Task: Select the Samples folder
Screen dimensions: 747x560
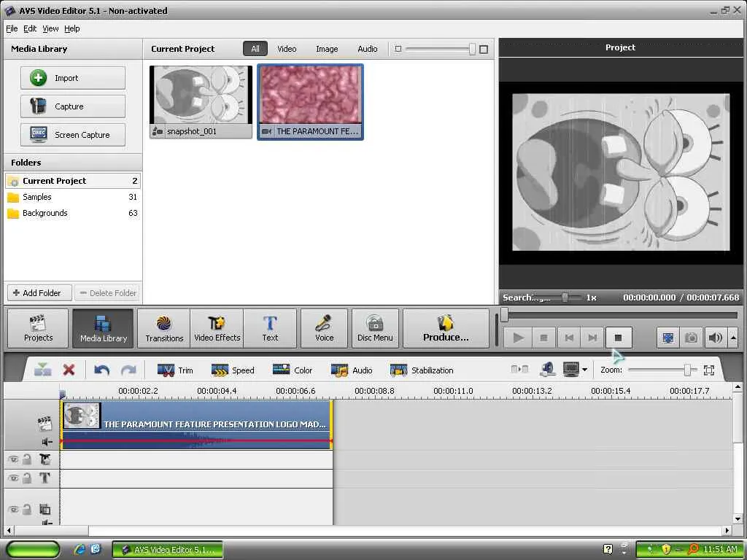Action: coord(73,197)
